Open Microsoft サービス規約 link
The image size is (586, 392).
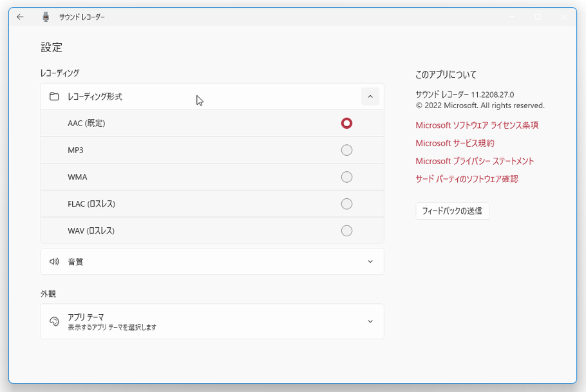[455, 143]
